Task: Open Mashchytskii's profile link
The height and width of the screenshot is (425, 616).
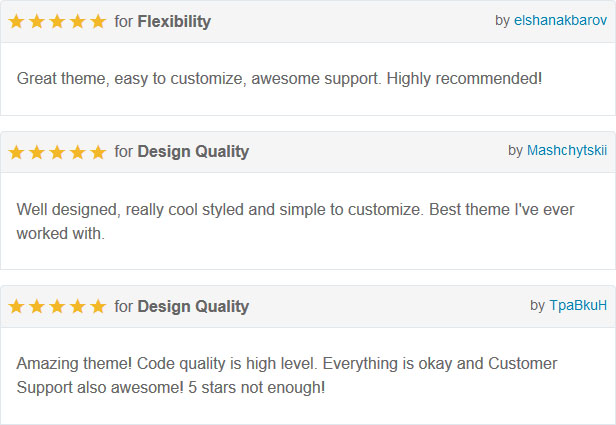Action: pyautogui.click(x=567, y=150)
